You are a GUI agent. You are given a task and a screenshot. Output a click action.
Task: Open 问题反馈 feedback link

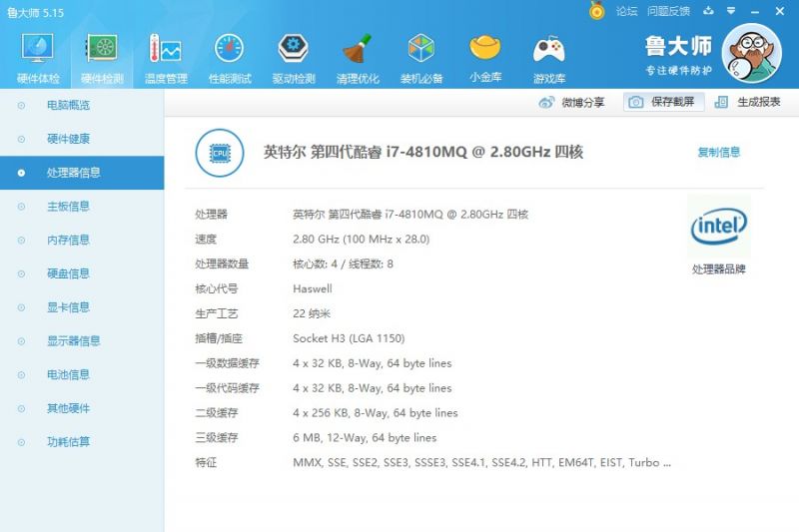[x=668, y=11]
